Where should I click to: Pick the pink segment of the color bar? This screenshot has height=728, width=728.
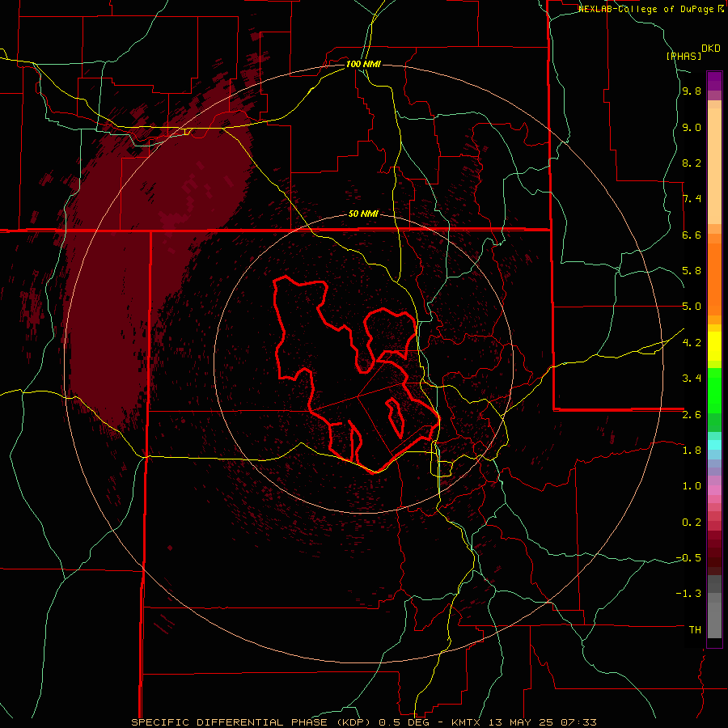(714, 490)
